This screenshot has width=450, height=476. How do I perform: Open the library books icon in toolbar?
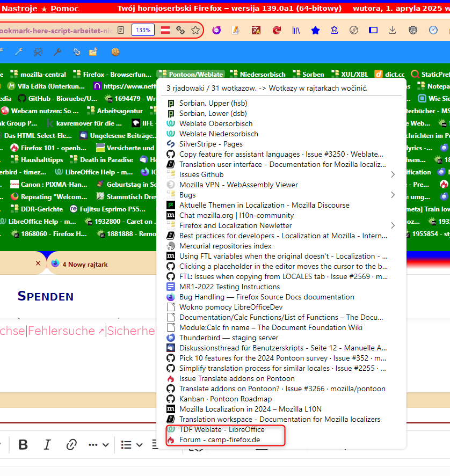[x=296, y=31]
